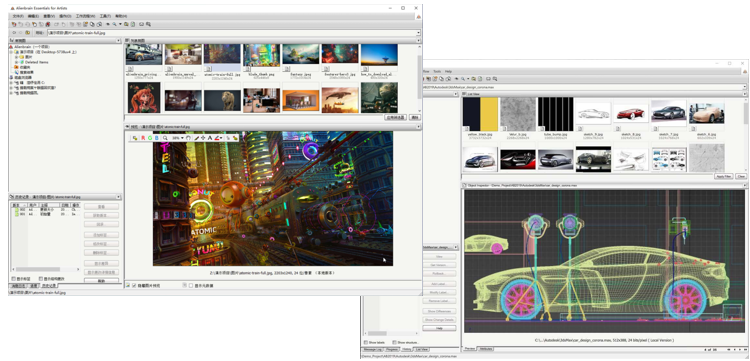This screenshot has height=361, width=750.
Task: Toggle the 显示元数据 checkbox below preview
Action: coord(191,285)
